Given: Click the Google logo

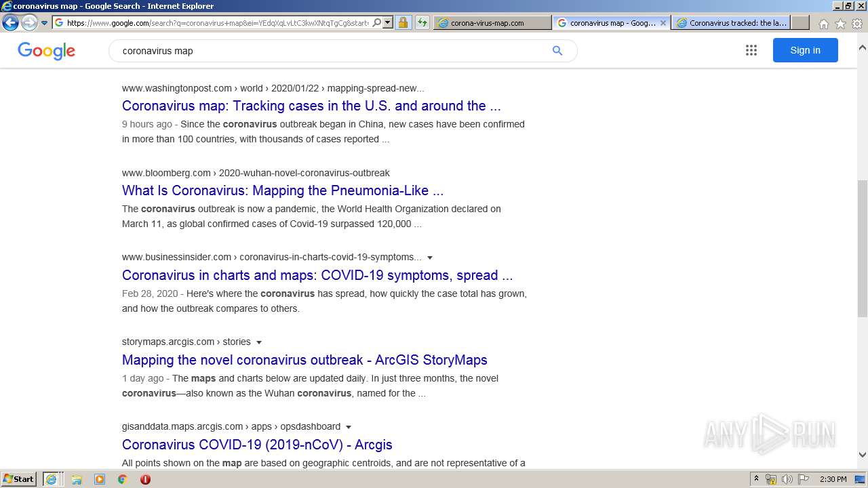Looking at the screenshot, I should tap(46, 51).
